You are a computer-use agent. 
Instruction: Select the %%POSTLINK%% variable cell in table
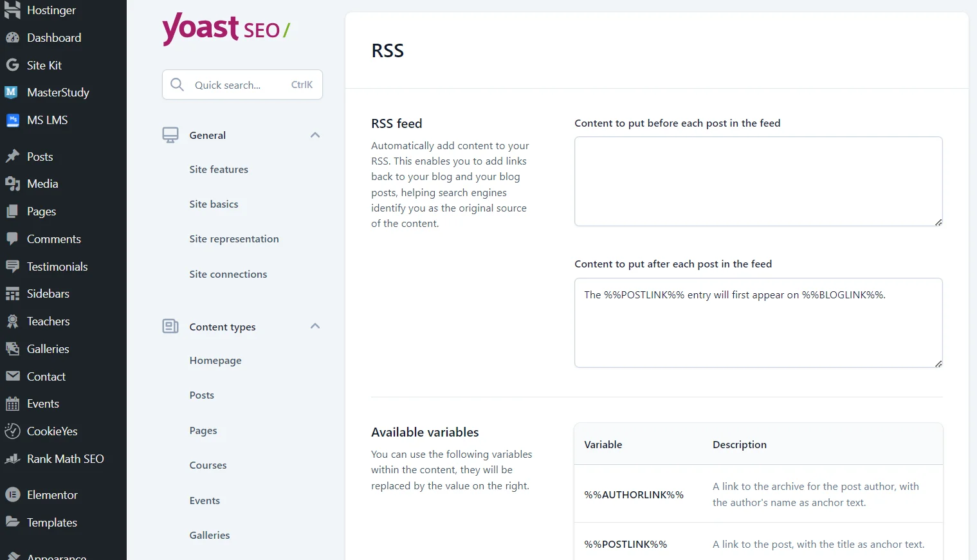(625, 545)
